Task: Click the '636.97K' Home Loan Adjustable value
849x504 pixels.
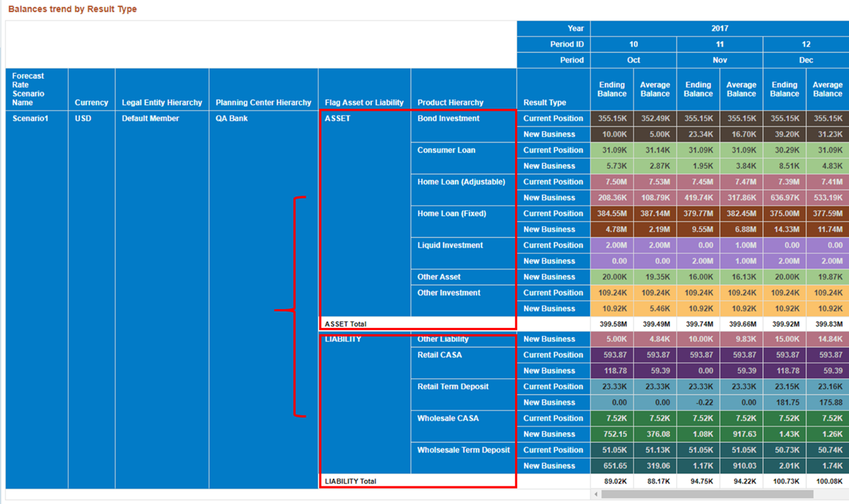Action: click(785, 198)
